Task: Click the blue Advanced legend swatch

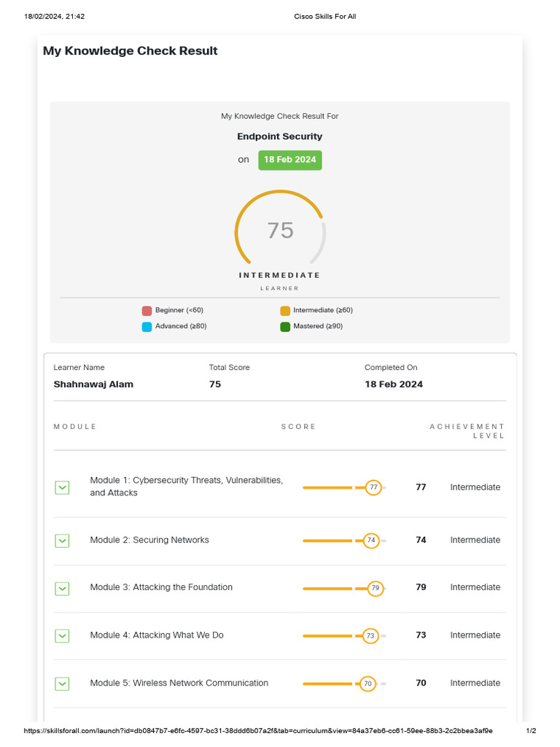Action: pos(147,327)
